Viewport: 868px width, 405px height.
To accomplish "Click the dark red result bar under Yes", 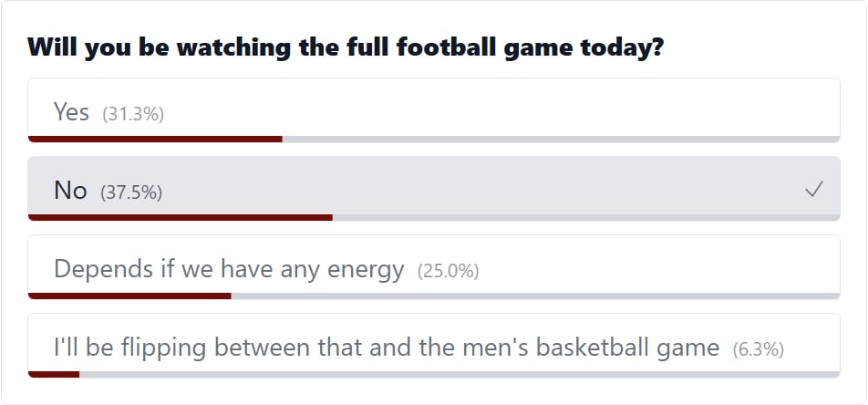I will coord(155,139).
